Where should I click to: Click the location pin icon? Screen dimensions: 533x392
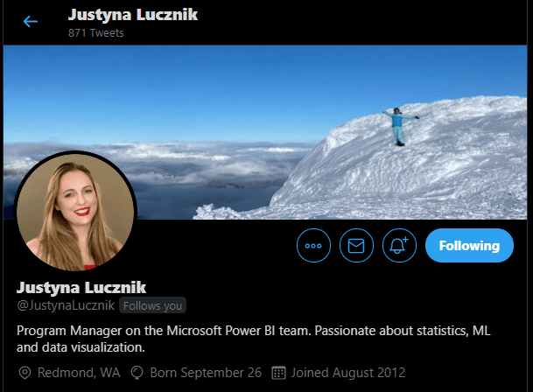click(25, 373)
